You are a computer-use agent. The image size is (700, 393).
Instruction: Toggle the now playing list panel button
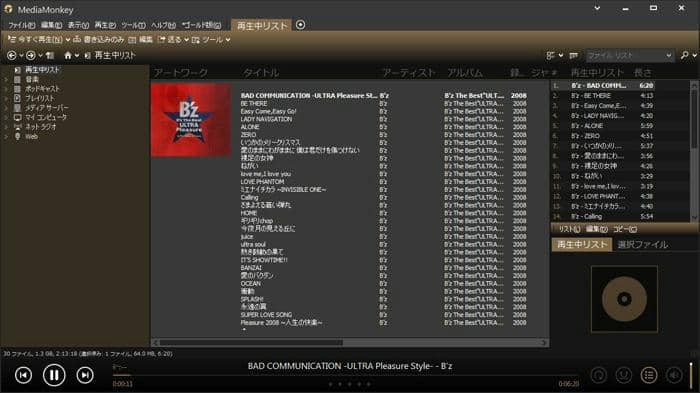[x=649, y=375]
